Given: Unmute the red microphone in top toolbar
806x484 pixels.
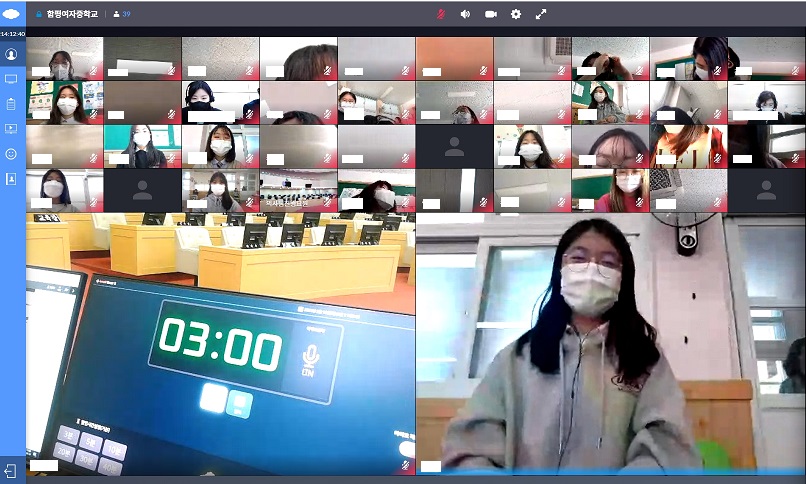Looking at the screenshot, I should [440, 14].
